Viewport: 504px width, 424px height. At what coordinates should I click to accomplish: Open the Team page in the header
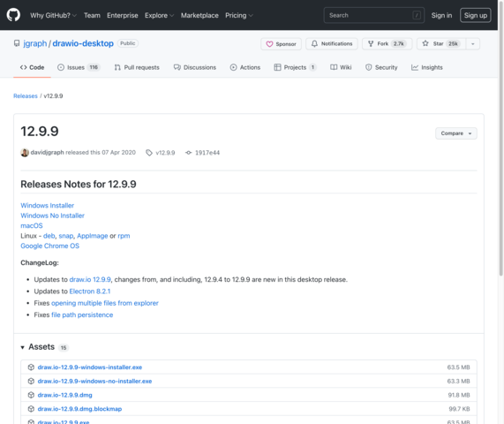pos(92,15)
